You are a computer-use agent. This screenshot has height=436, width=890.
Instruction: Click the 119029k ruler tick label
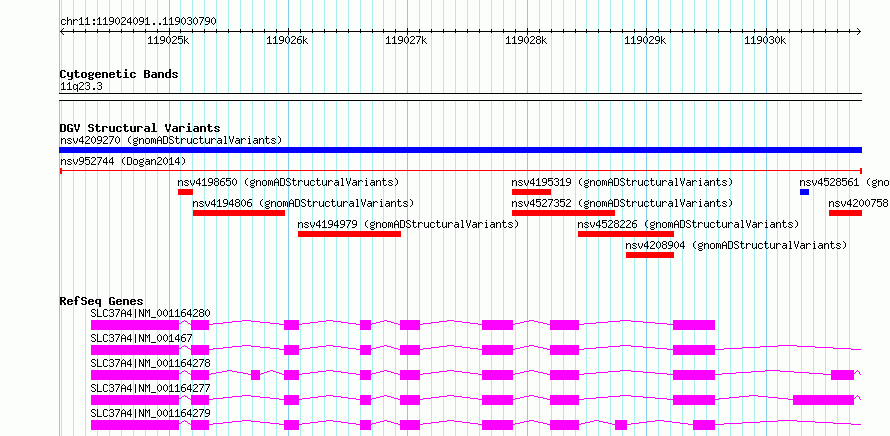645,40
